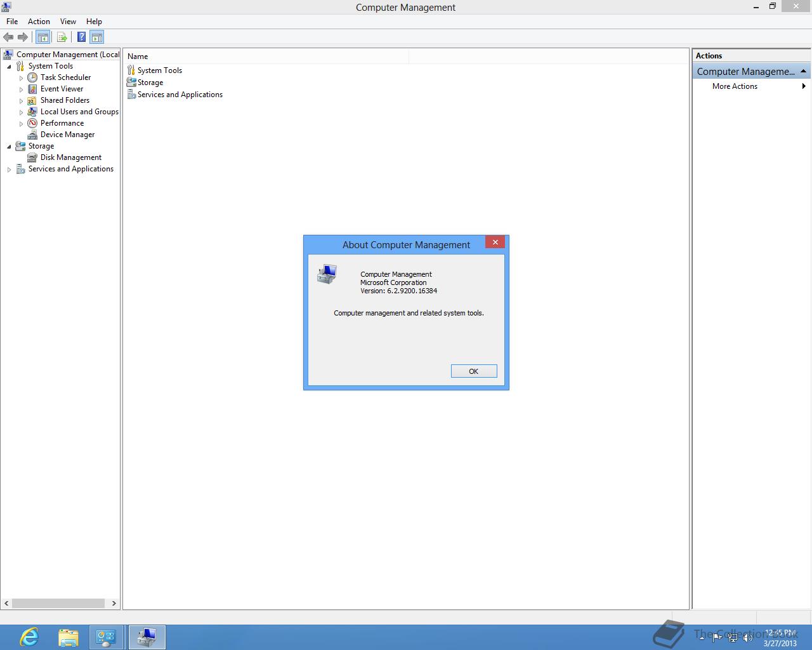Select Device Manager in the console tree

click(67, 134)
